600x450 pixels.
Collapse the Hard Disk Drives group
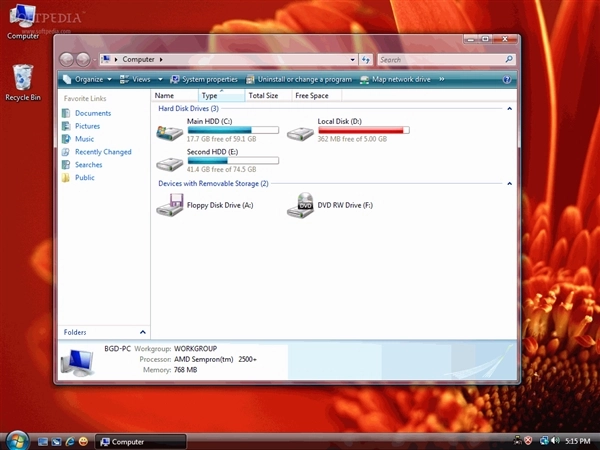coord(509,108)
